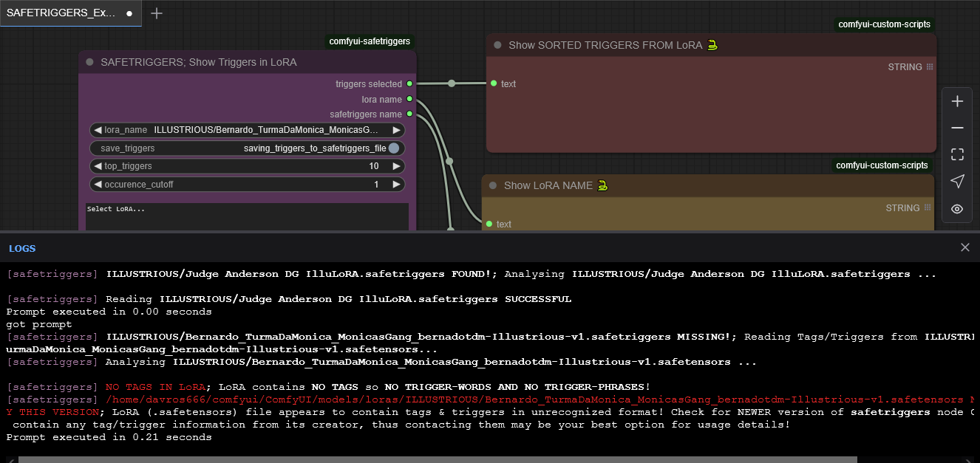Select next LoRA with lora_name right arrow
This screenshot has height=463, width=980.
(397, 130)
